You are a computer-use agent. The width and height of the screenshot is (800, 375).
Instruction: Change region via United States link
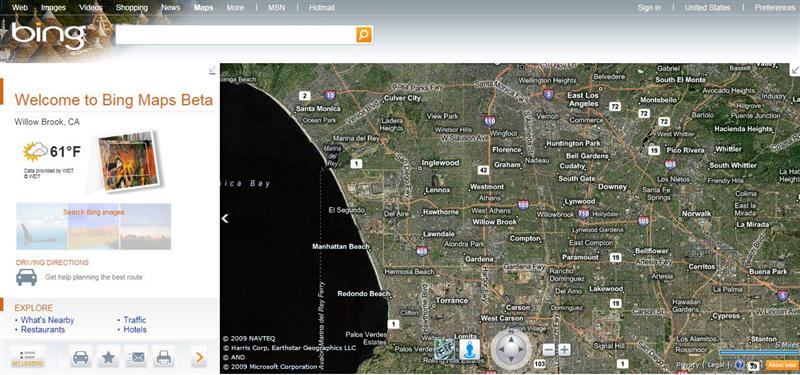pyautogui.click(x=707, y=8)
